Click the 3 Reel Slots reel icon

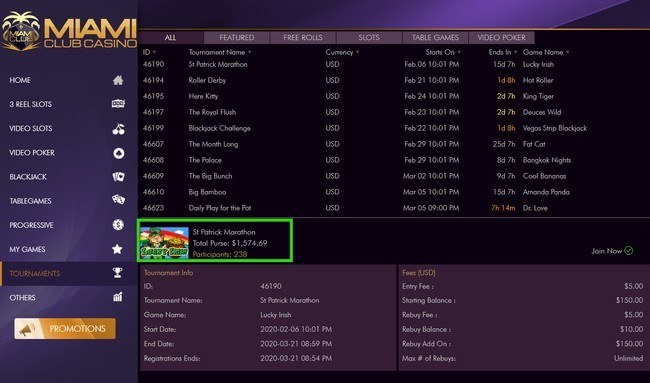tap(118, 104)
